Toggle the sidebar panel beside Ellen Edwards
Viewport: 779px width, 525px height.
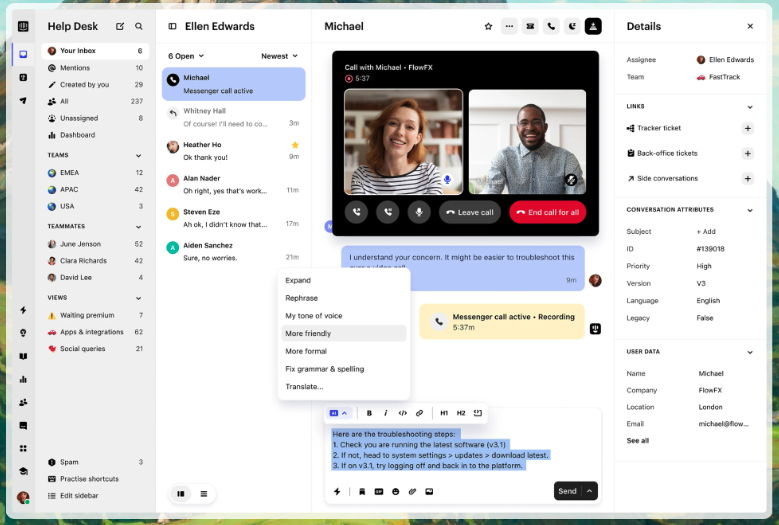point(172,26)
